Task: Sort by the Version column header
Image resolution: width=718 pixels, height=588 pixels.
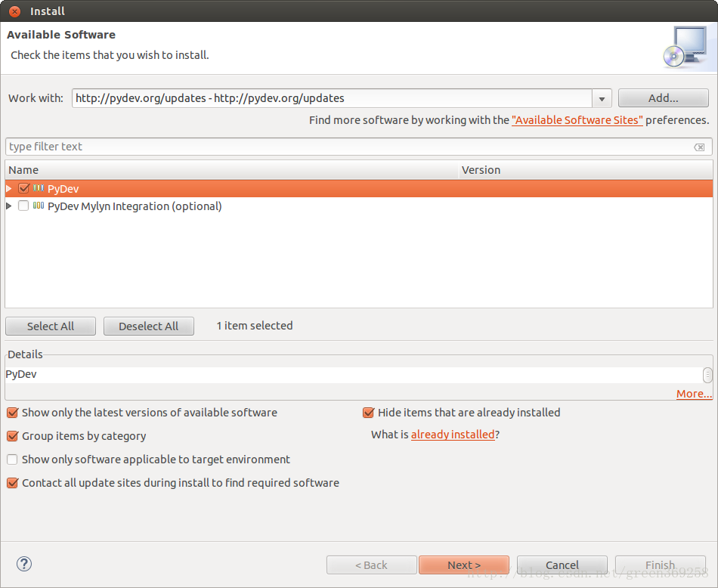Action: pos(586,170)
